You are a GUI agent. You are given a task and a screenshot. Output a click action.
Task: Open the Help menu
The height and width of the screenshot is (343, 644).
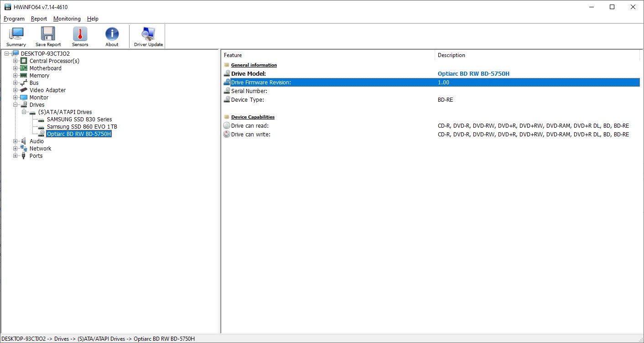pyautogui.click(x=93, y=19)
